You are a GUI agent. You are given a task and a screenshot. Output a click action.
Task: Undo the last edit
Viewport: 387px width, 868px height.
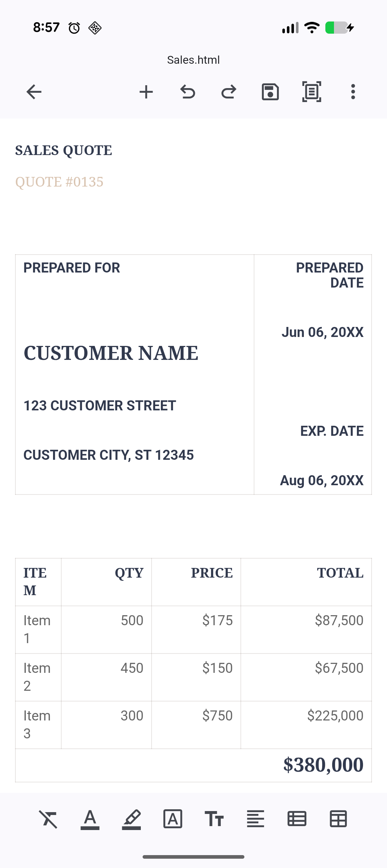(x=187, y=92)
